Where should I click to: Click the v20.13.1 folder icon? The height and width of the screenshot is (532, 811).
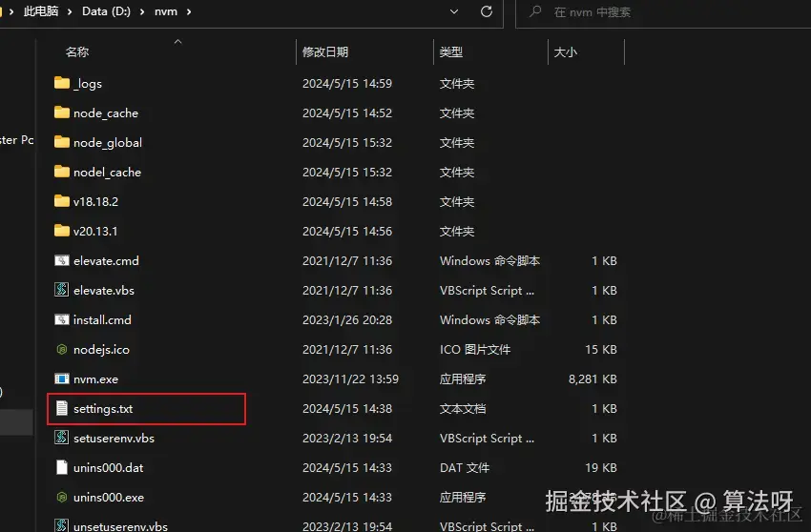[62, 230]
